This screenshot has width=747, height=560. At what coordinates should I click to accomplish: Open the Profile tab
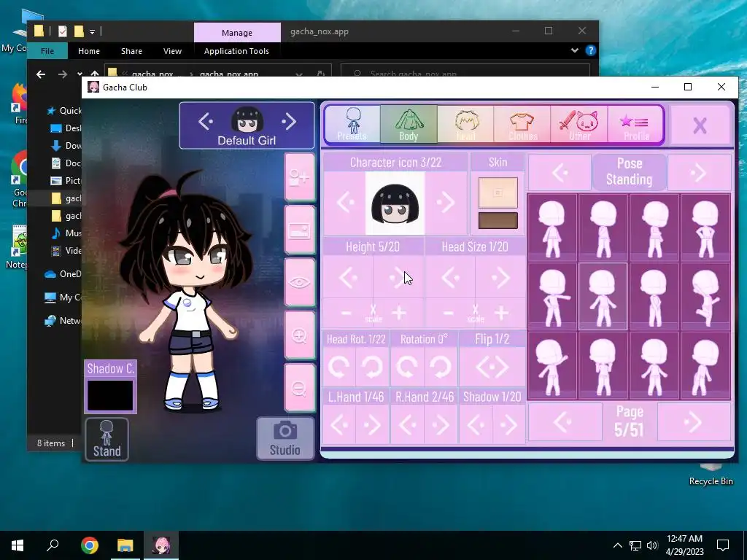point(635,124)
